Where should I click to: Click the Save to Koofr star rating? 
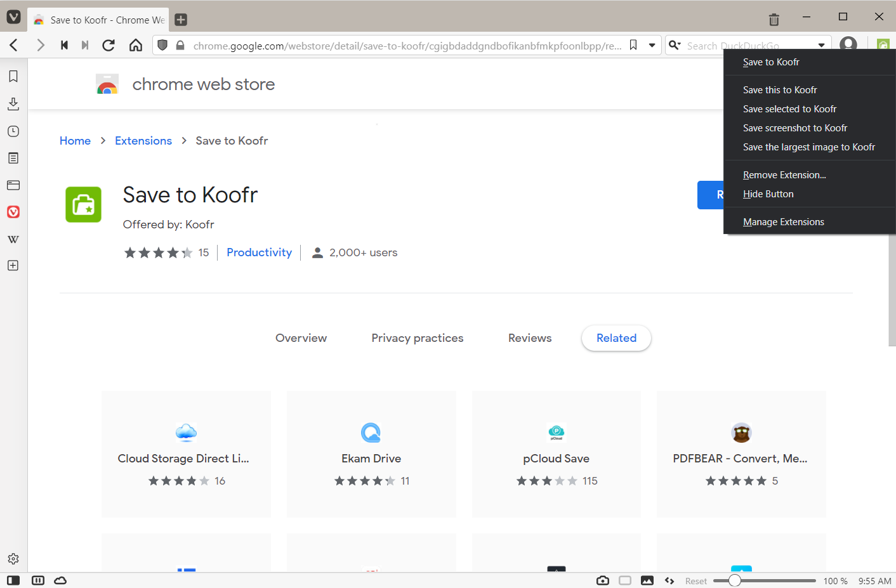[x=159, y=252]
